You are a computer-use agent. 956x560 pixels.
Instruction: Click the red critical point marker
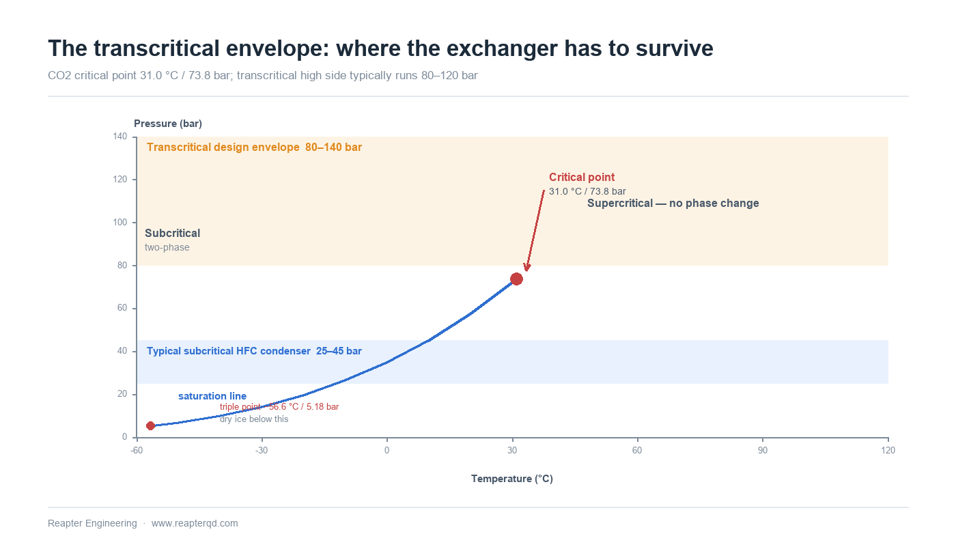[x=516, y=279]
